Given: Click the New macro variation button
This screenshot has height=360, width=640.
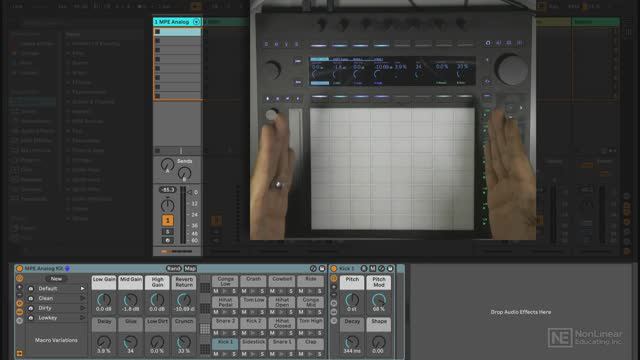Looking at the screenshot, I should (x=56, y=279).
